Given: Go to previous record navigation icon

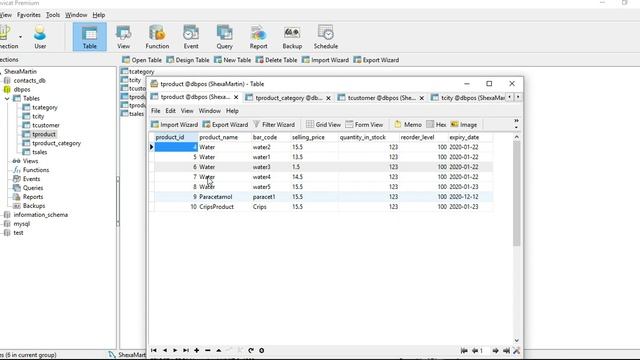Looking at the screenshot, I should click(x=164, y=350).
